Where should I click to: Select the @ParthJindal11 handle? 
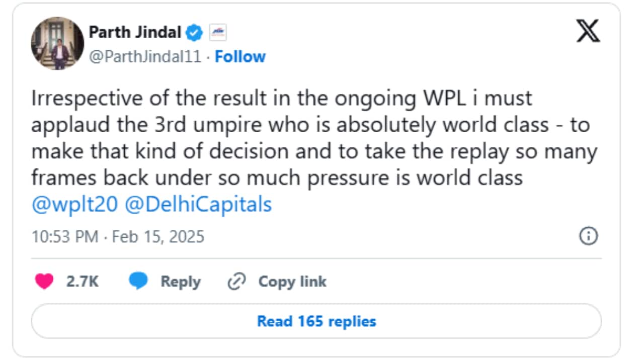(144, 56)
